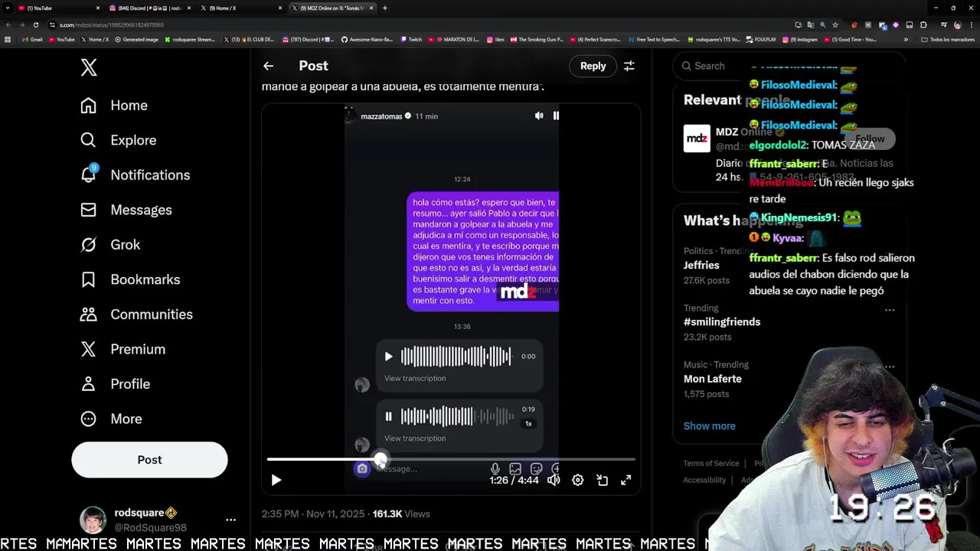Open rodsquare account avatar
Image resolution: width=980 pixels, height=551 pixels.
[x=93, y=520]
